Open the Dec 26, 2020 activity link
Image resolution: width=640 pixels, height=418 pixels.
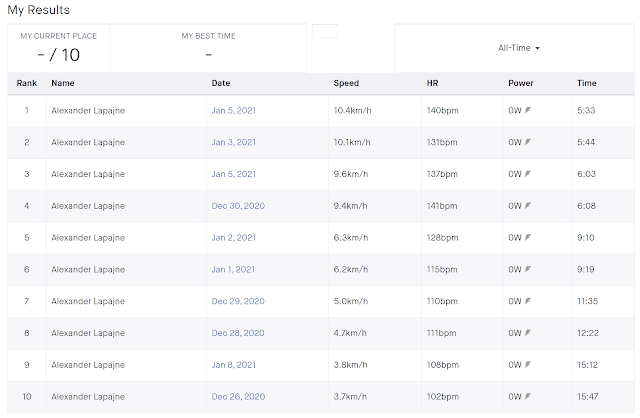click(x=237, y=397)
